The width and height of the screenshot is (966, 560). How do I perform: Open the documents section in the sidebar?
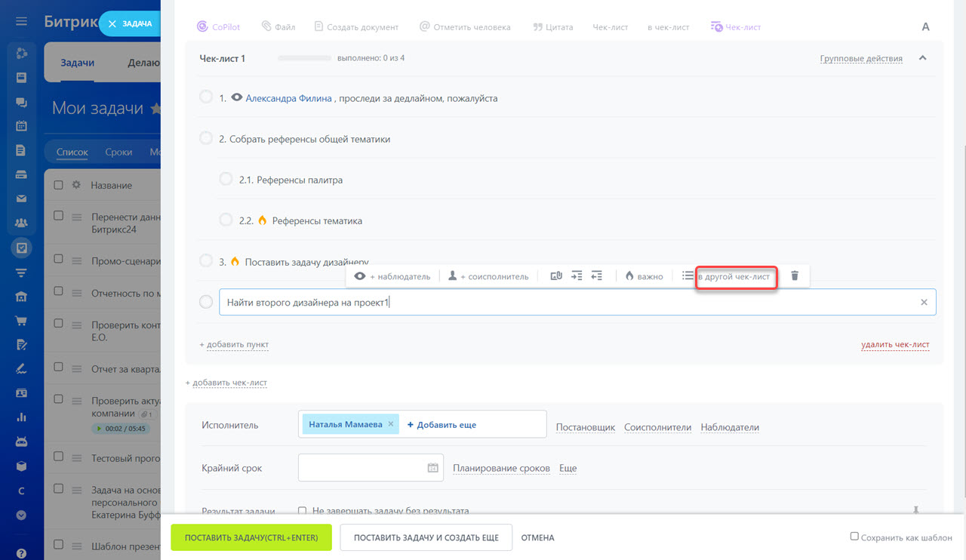tap(21, 150)
